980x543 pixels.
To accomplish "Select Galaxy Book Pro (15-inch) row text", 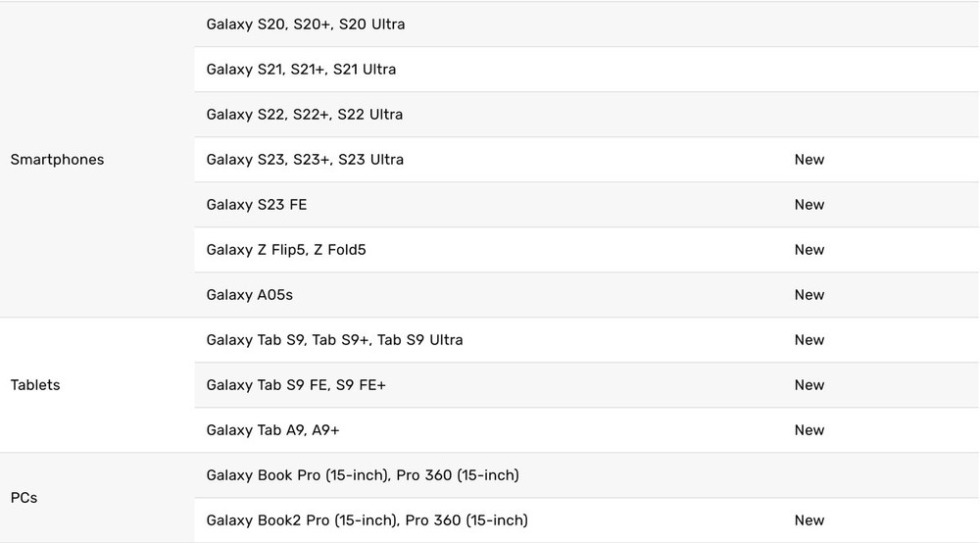I will click(x=363, y=475).
